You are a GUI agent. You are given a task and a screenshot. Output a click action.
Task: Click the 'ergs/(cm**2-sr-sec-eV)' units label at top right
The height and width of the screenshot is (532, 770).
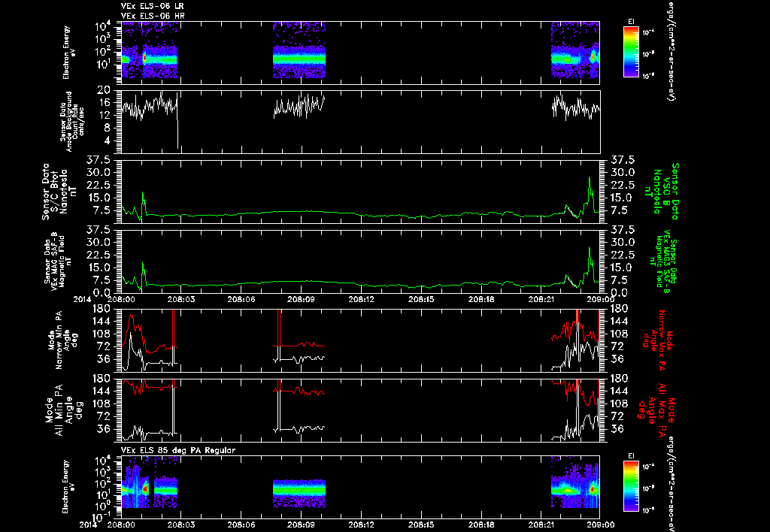pyautogui.click(x=670, y=50)
